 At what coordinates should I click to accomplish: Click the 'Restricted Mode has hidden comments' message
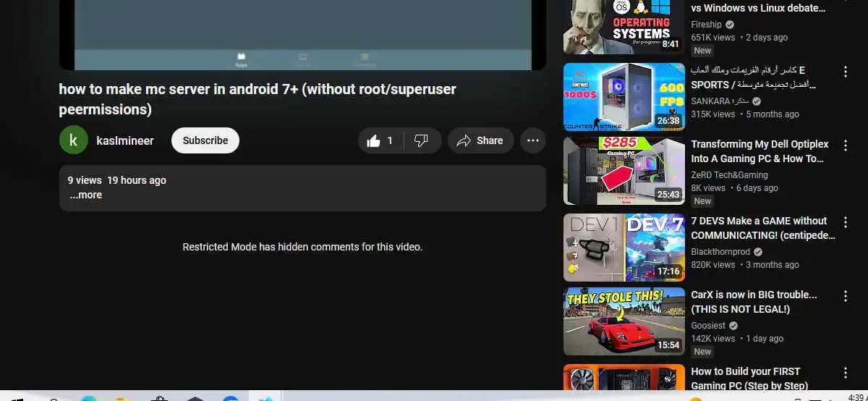302,247
